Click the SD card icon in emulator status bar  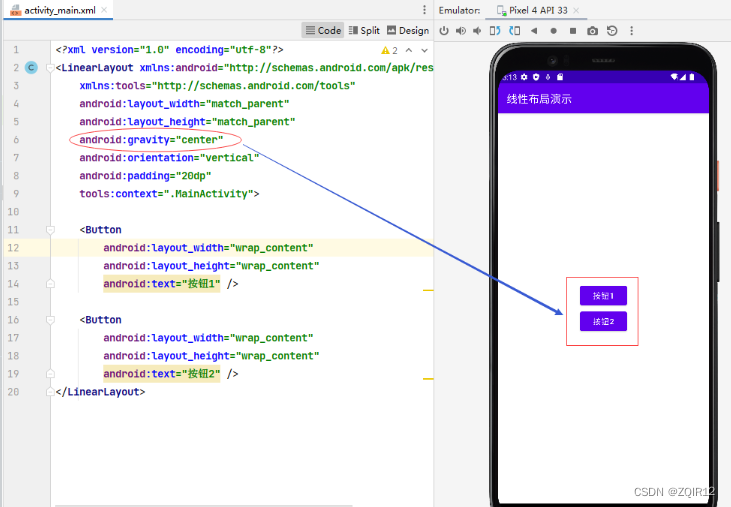pos(560,77)
